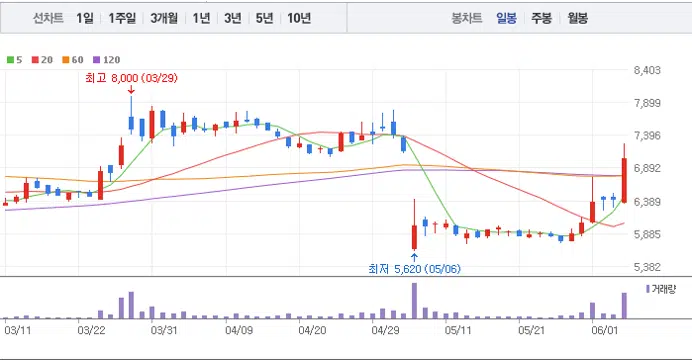
Task: Switch to the 주봉 candle chart
Action: tap(542, 18)
